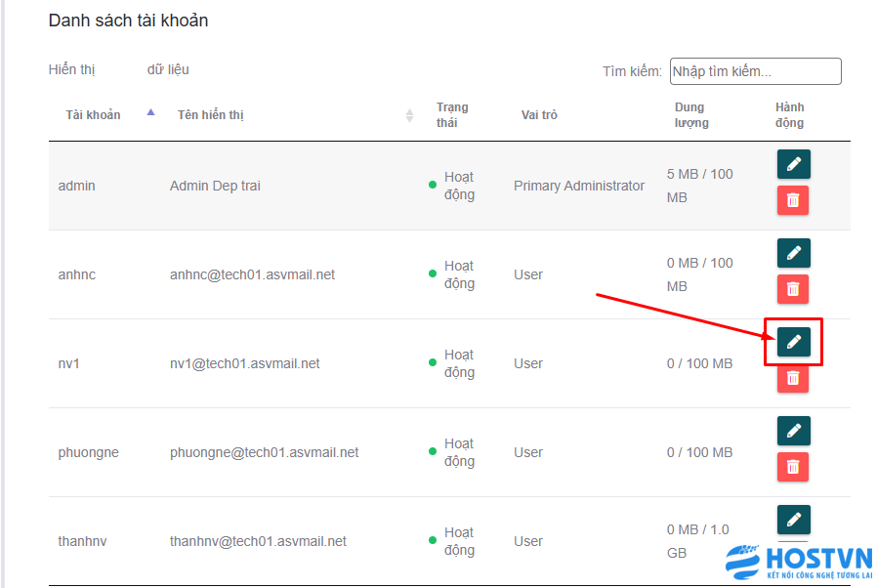Click the Tìm kiếm search field
Screen dimensions: 877x588
pyautogui.click(x=755, y=71)
